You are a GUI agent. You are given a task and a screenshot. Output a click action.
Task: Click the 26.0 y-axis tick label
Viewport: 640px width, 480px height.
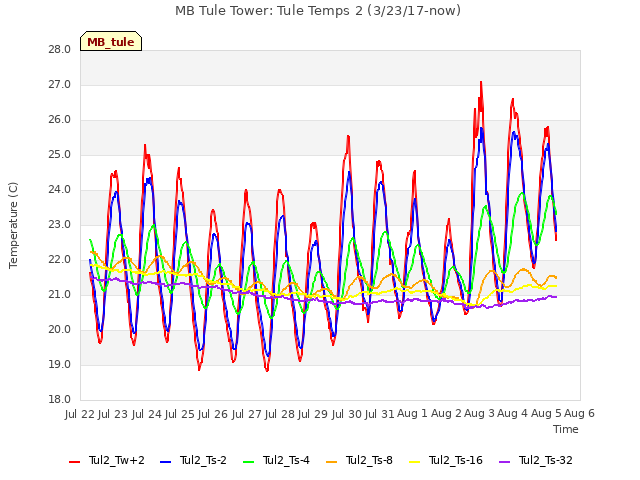pos(60,120)
